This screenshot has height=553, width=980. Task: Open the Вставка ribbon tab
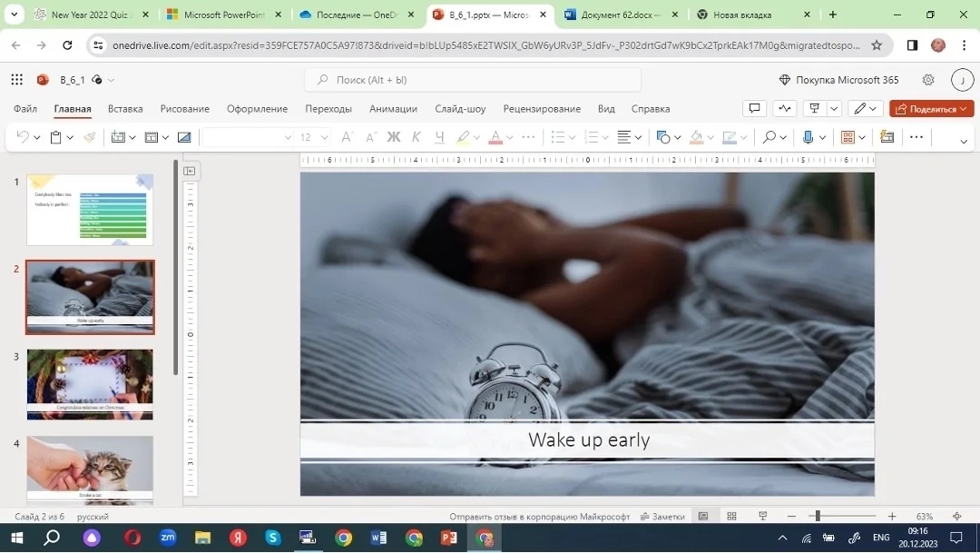point(125,108)
